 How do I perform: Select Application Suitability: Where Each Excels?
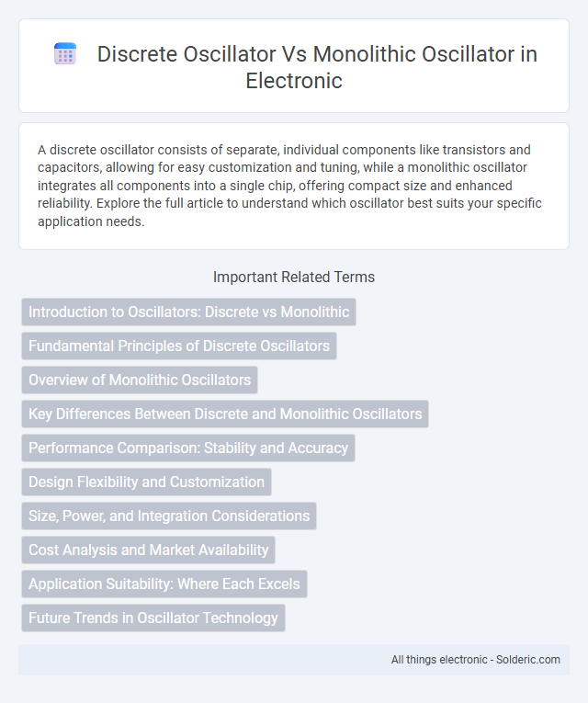[x=164, y=584]
